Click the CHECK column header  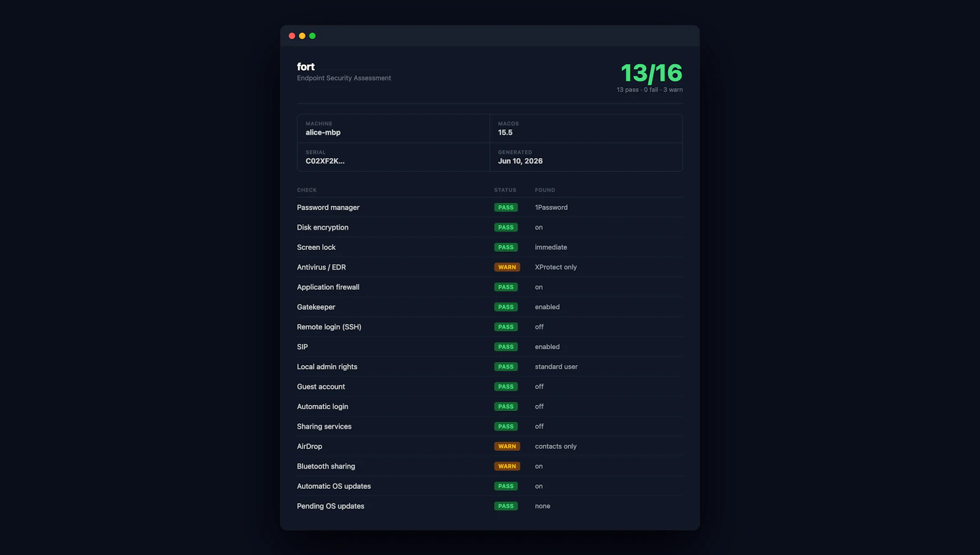[307, 191]
